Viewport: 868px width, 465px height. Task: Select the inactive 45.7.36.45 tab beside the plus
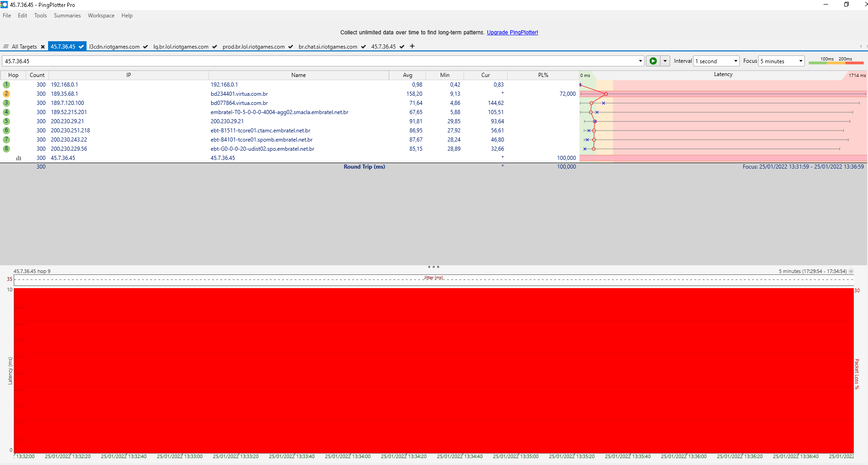383,47
